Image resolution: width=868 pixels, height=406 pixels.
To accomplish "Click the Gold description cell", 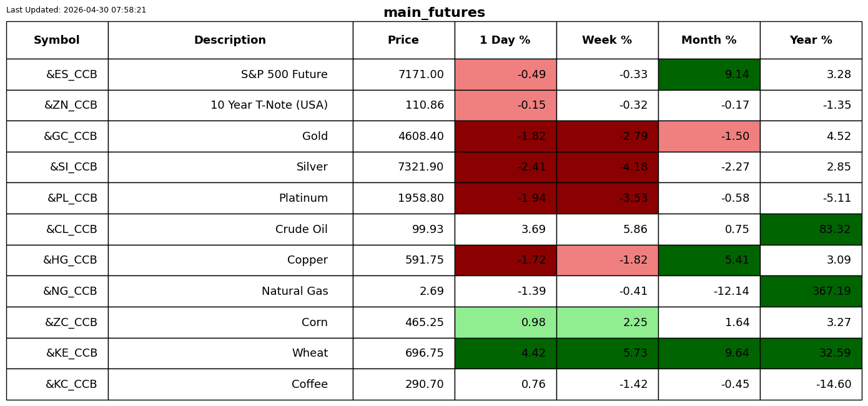I will pyautogui.click(x=230, y=136).
